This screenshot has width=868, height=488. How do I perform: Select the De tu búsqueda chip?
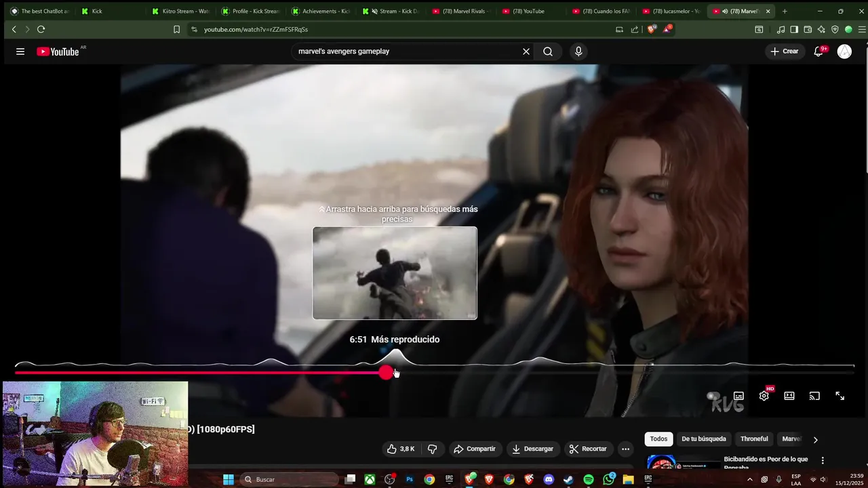[704, 439]
